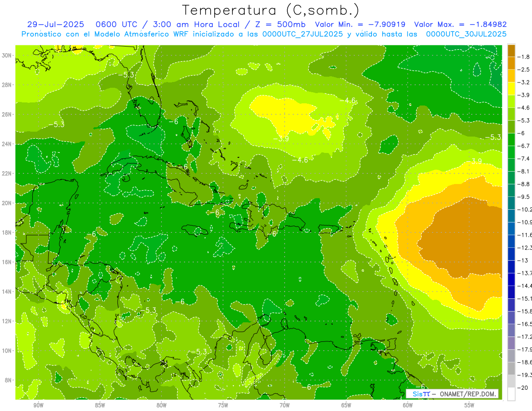Click the -11.6 color scale label
532x411 pixels.
click(525, 235)
